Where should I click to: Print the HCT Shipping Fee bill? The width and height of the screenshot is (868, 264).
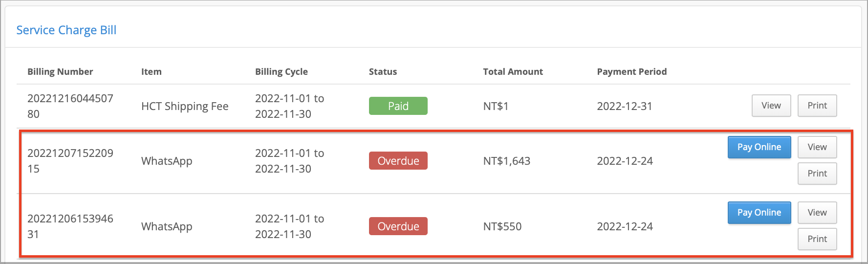pos(817,106)
